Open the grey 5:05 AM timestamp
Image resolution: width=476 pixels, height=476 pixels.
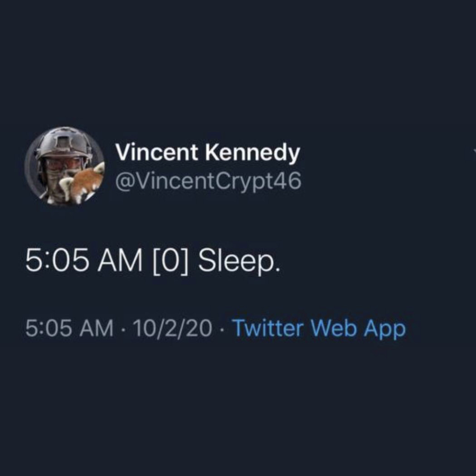pos(70,328)
